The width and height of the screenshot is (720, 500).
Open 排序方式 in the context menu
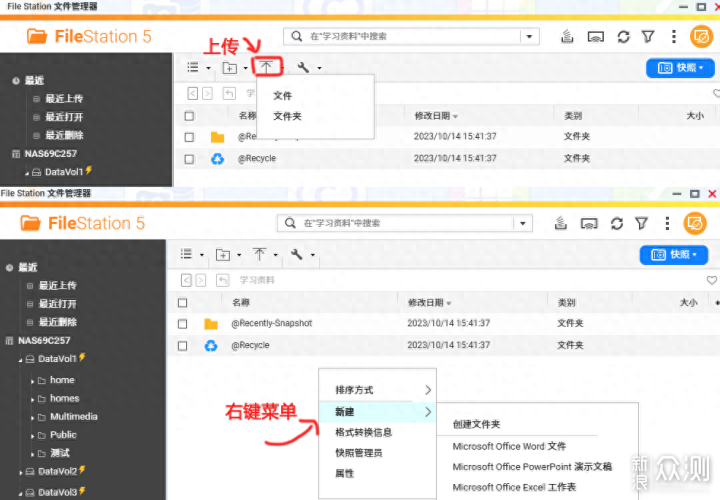377,390
